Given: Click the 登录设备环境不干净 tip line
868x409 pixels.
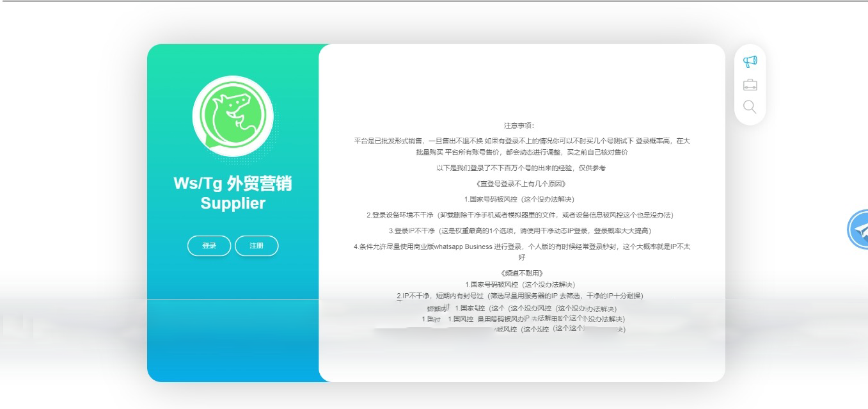Looking at the screenshot, I should (x=522, y=215).
